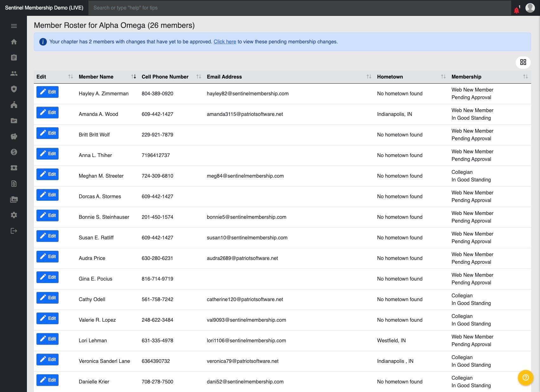The width and height of the screenshot is (540, 392).
Task: Open the yellow help button
Action: coord(526,377)
